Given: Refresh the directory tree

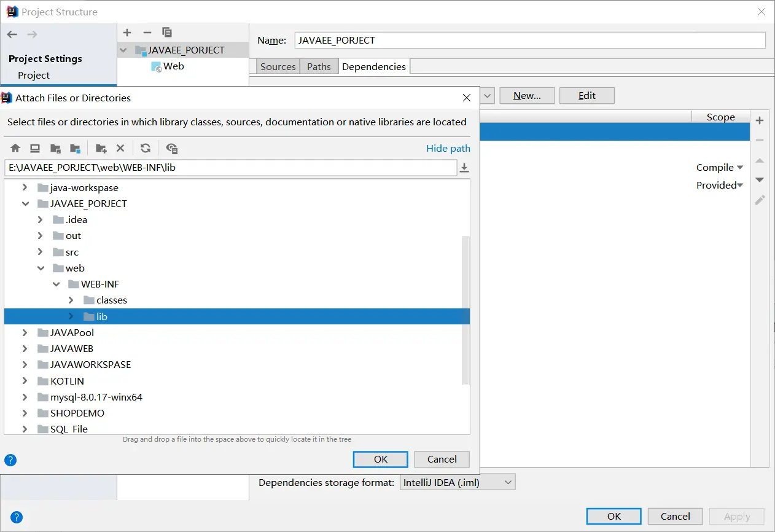Looking at the screenshot, I should (x=146, y=148).
